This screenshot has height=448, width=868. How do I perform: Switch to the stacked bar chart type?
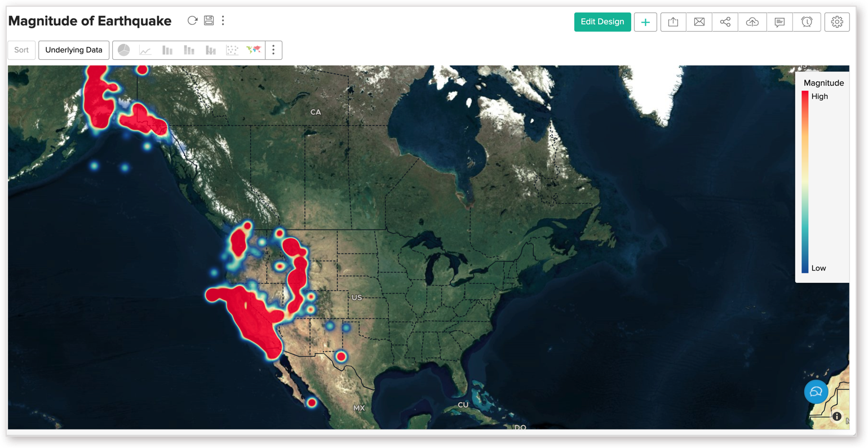pos(189,50)
